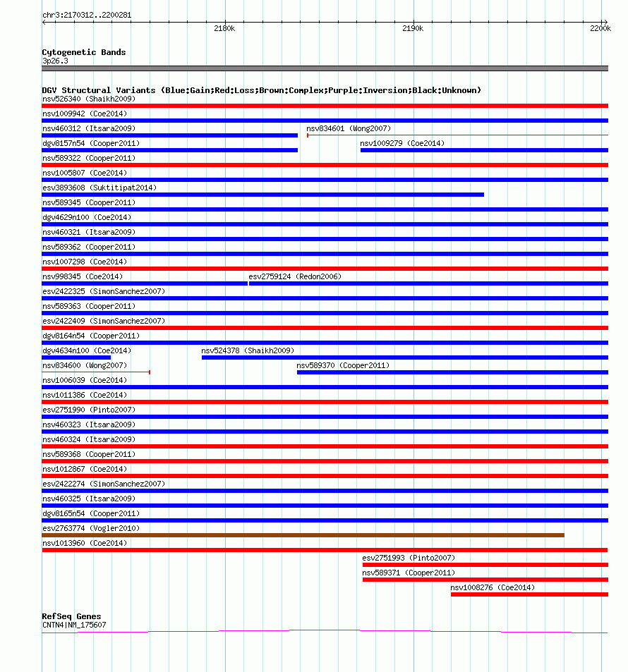This screenshot has height=672, width=628.
Task: Open nsv589363 (Cooper2011) variant
Action: tap(89, 307)
